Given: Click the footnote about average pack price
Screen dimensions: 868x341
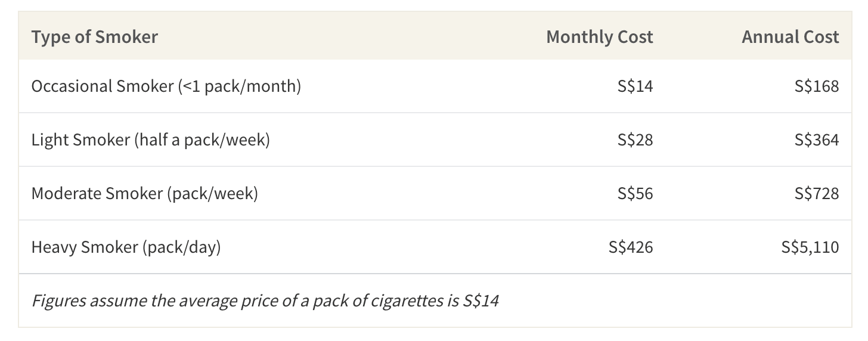Looking at the screenshot, I should click(265, 300).
